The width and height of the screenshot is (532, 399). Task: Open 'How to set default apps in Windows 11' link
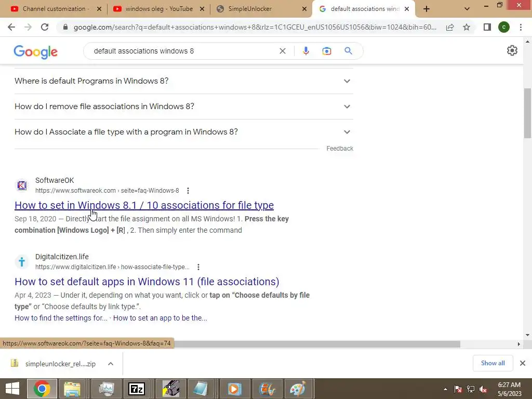147,282
